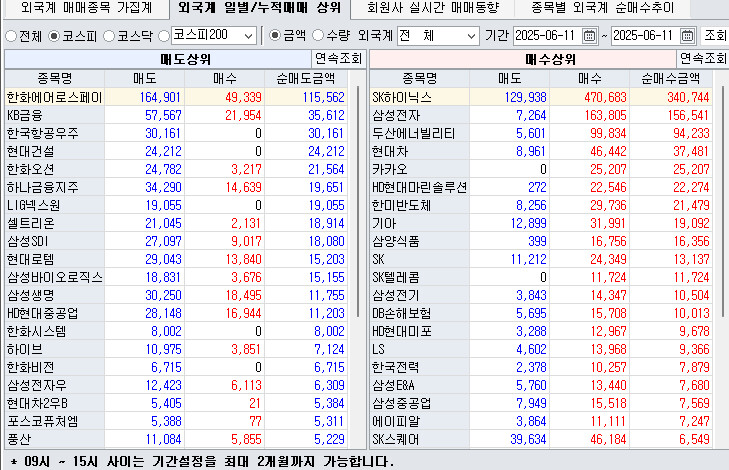Screen dimensions: 729x470
Task: Click 매도 column header in 매도상위 table
Action: coord(145,79)
